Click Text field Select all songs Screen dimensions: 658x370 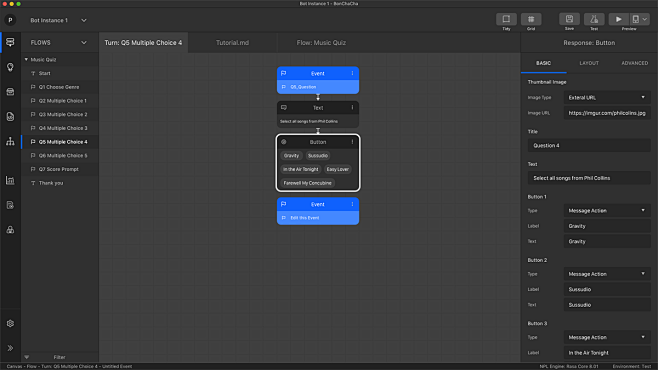[589, 178]
